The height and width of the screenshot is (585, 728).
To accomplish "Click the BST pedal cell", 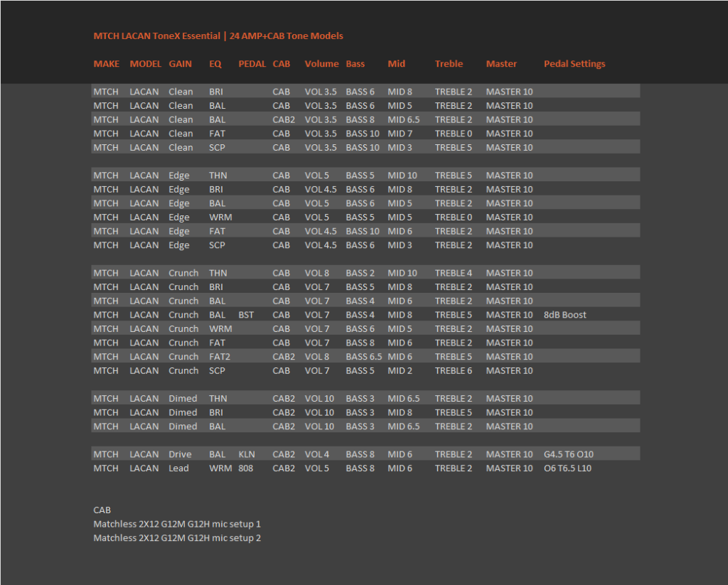I will 246,315.
